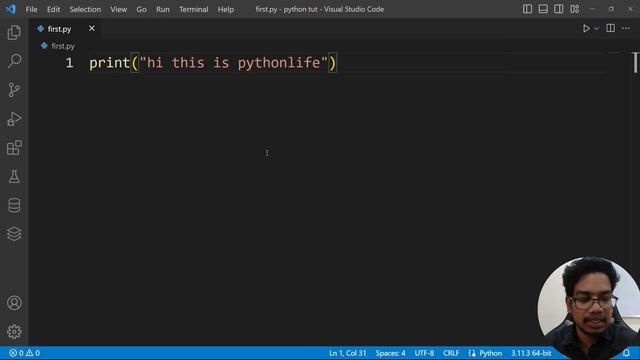640x360 pixels.
Task: Open the Search view
Action: click(14, 61)
